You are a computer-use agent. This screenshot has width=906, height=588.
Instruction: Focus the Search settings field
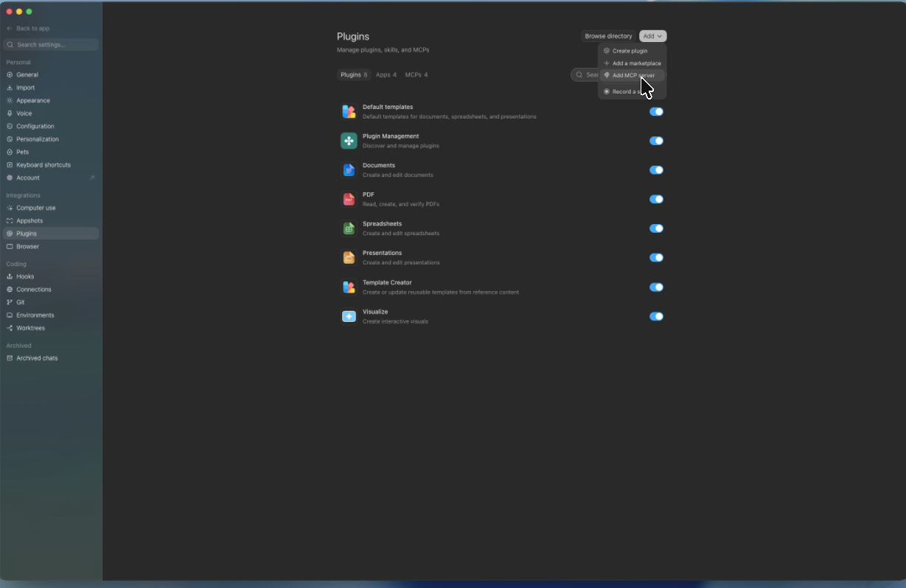(51, 45)
